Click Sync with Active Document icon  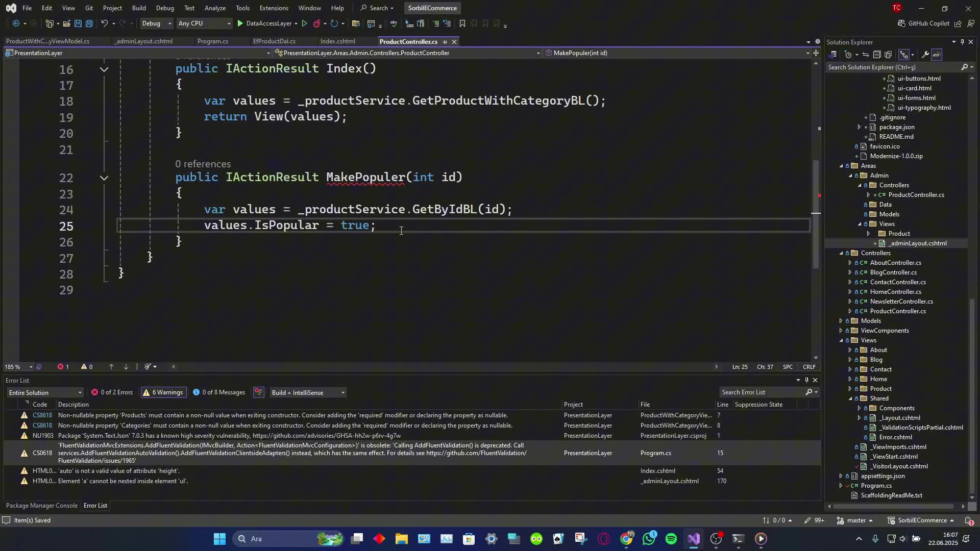pos(866,55)
